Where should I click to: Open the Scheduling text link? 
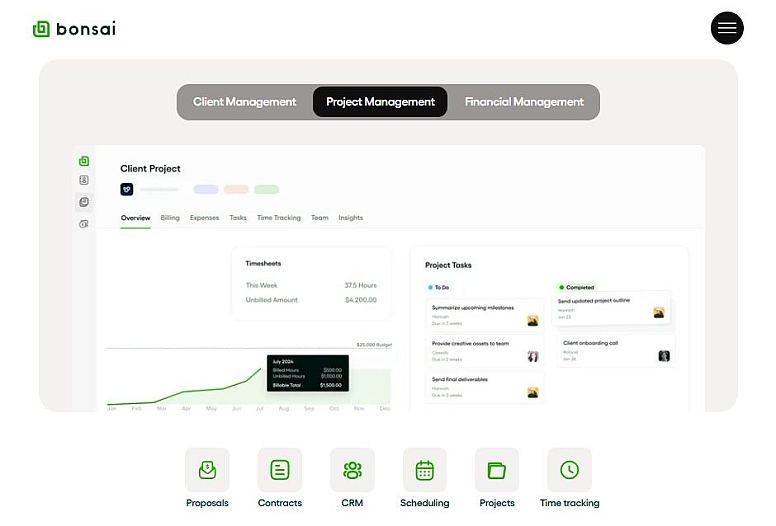click(x=425, y=503)
